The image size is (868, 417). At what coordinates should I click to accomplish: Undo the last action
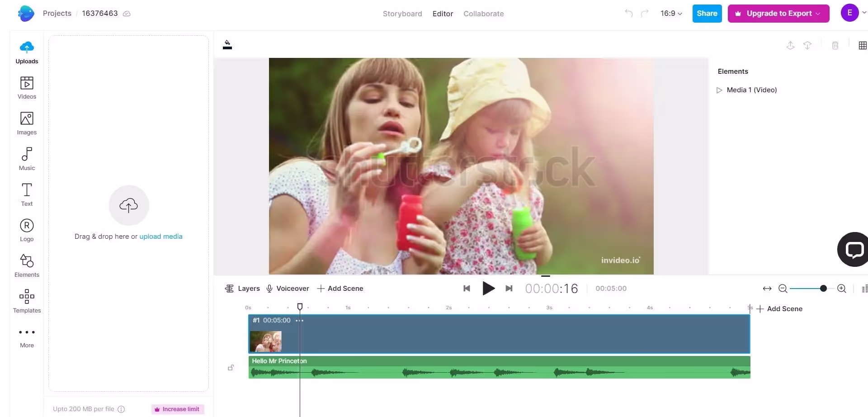pyautogui.click(x=628, y=13)
